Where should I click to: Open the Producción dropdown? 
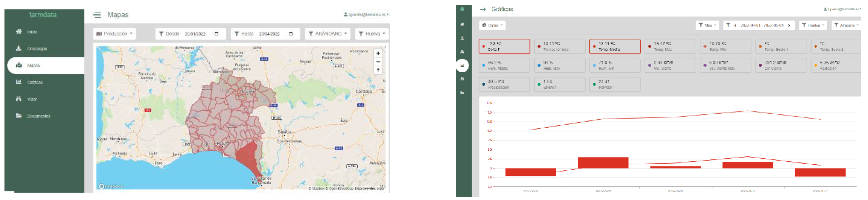[x=114, y=34]
